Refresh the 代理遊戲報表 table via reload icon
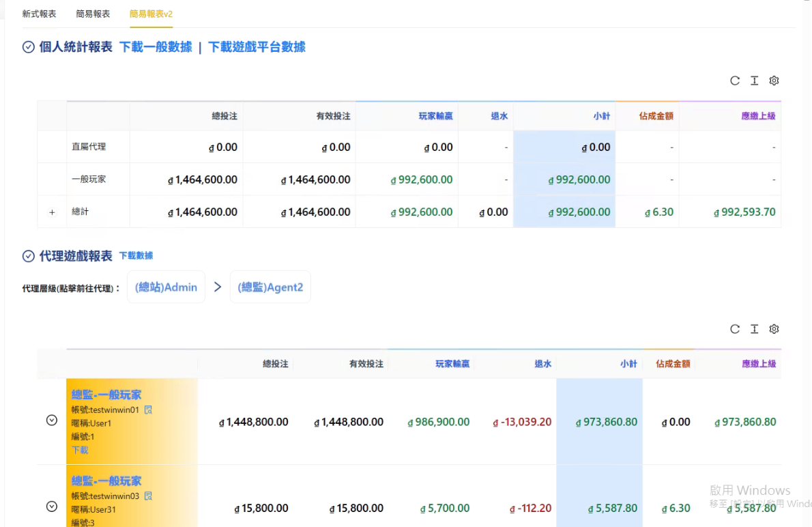The width and height of the screenshot is (812, 527). click(x=735, y=329)
